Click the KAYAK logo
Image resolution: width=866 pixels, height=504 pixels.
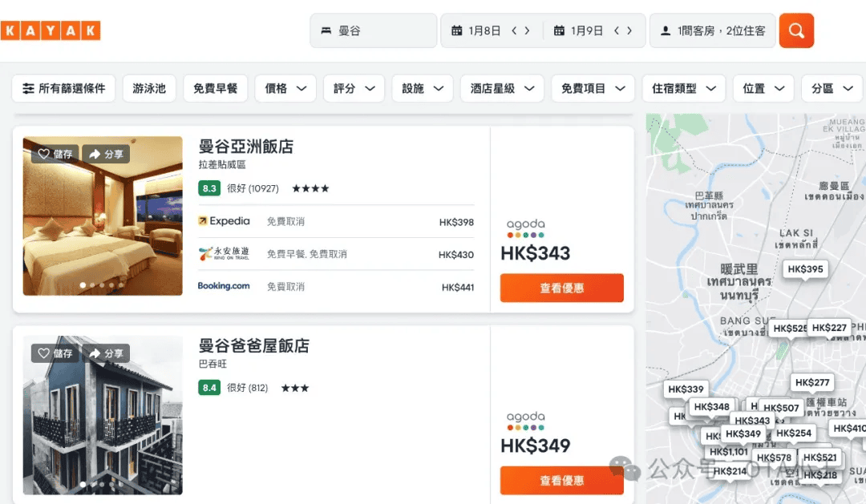click(51, 30)
